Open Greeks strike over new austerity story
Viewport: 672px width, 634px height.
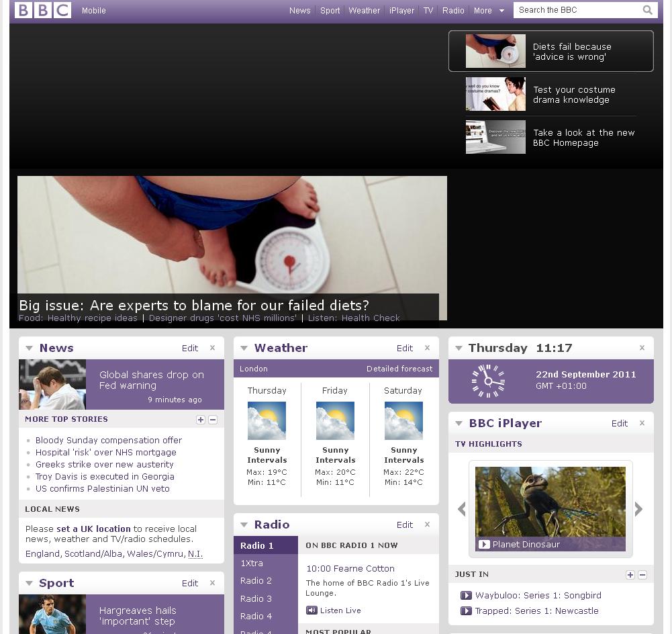click(x=105, y=464)
